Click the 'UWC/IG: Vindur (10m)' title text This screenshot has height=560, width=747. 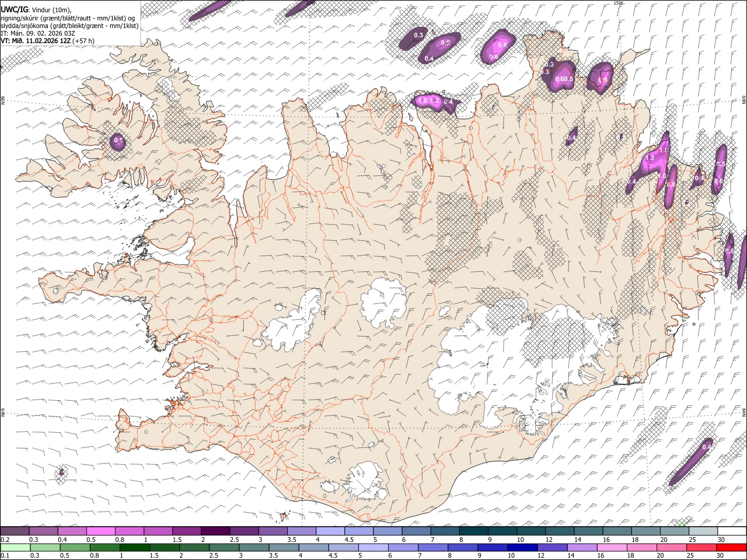point(36,10)
